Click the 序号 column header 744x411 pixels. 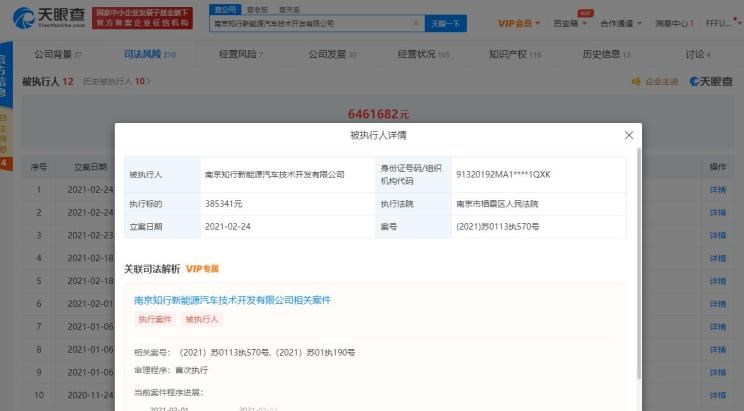39,167
